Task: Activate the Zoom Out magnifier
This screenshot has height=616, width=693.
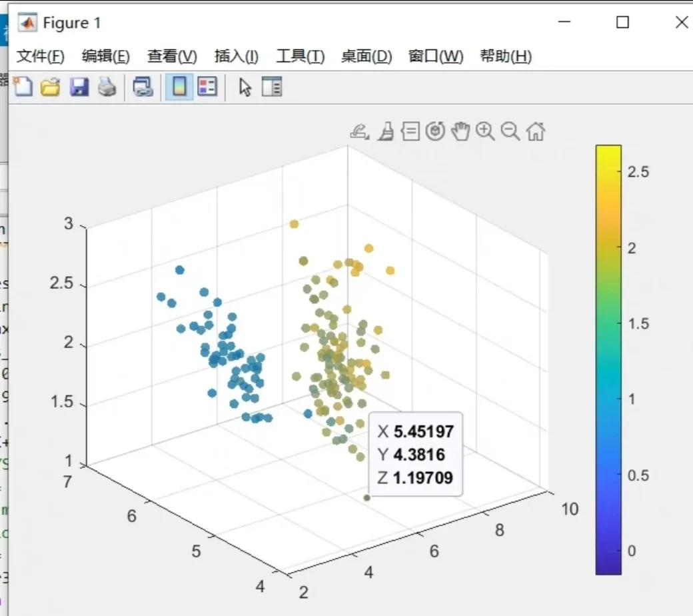Action: point(510,131)
